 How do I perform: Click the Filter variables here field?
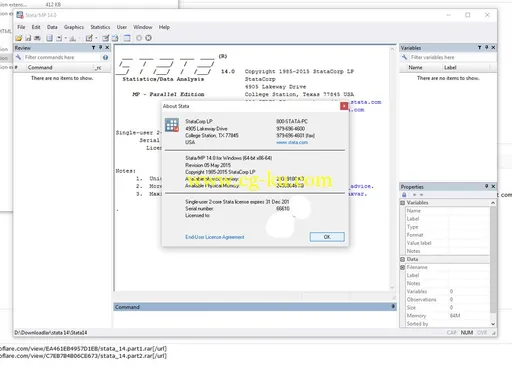[x=452, y=57]
